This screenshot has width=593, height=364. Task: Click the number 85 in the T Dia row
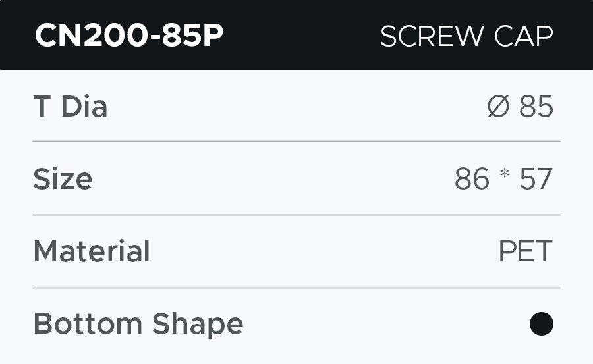(536, 107)
